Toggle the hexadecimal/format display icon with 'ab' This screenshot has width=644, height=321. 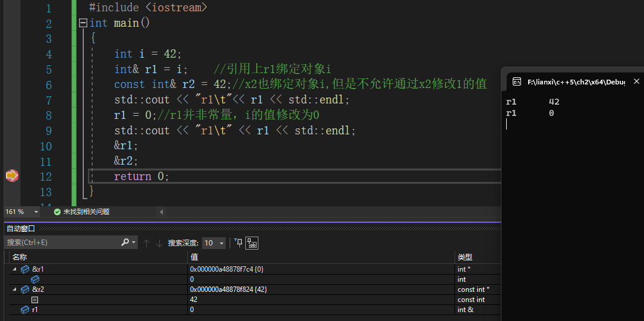point(252,243)
